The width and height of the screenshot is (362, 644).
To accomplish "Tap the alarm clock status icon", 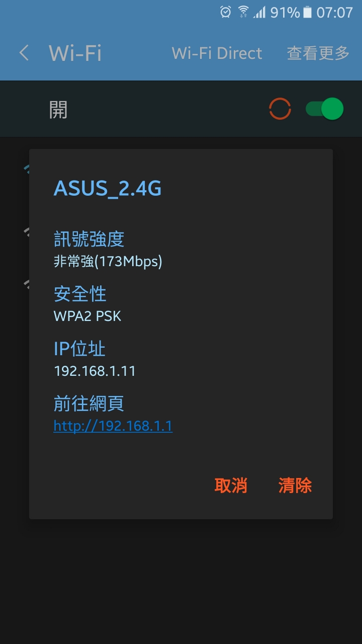I will click(x=226, y=12).
